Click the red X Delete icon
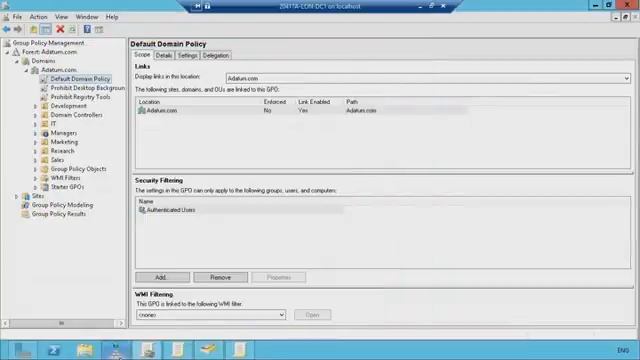Viewport: 640px width, 360px height. [60, 29]
